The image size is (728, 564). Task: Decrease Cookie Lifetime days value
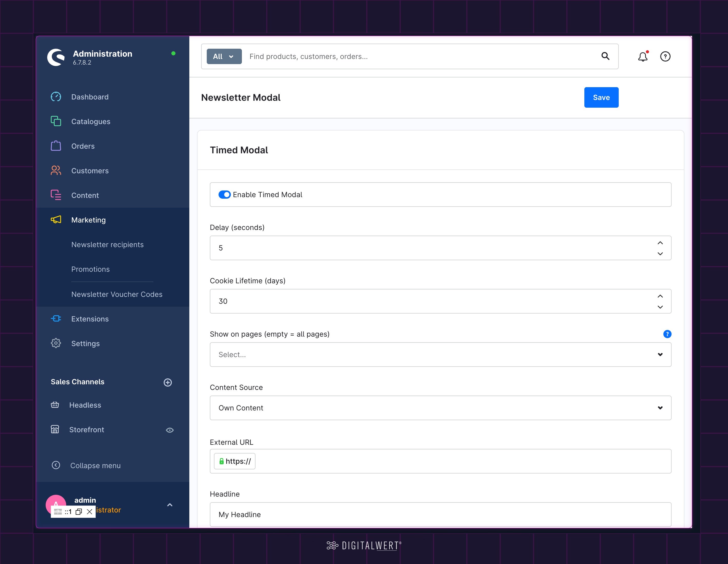pyautogui.click(x=660, y=307)
